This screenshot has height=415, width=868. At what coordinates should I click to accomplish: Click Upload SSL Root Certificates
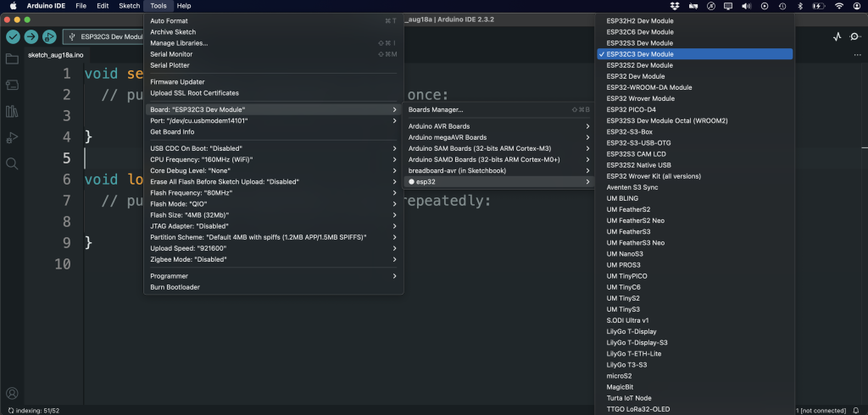274,93
